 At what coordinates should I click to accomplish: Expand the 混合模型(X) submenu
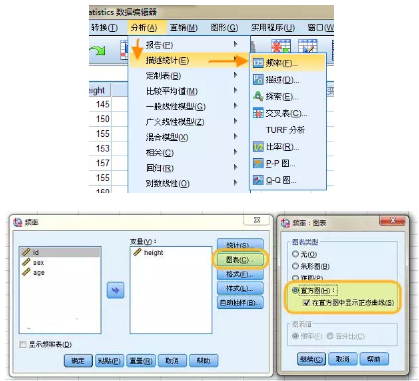[189, 137]
